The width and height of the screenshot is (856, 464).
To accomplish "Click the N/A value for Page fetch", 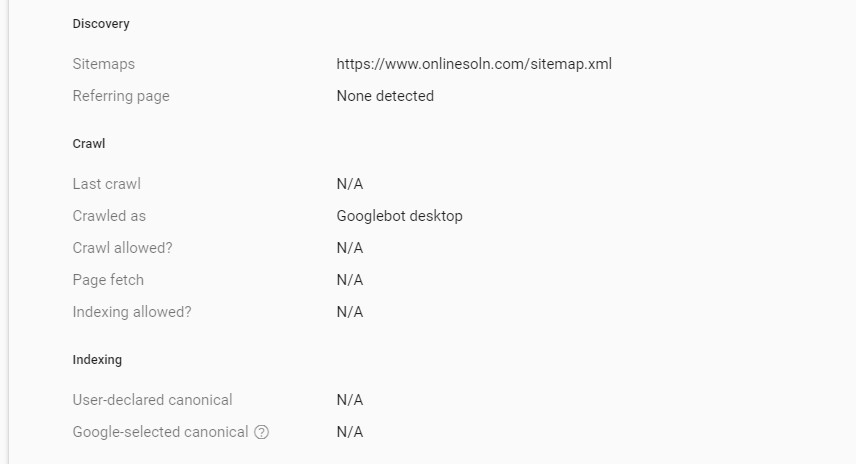I will pos(350,280).
